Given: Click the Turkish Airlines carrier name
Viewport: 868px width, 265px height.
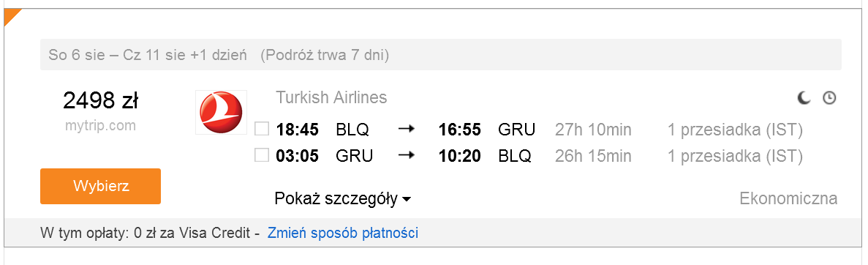Looking at the screenshot, I should tap(331, 97).
